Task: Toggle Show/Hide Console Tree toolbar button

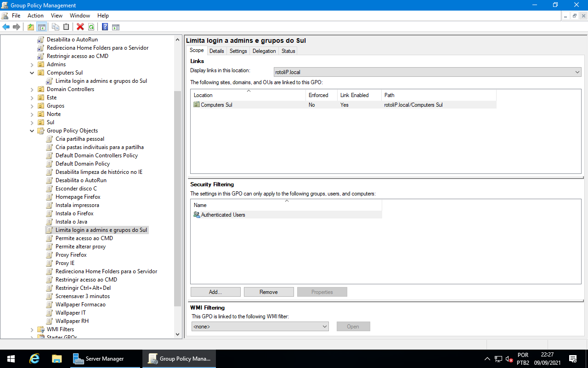Action: pyautogui.click(x=42, y=27)
